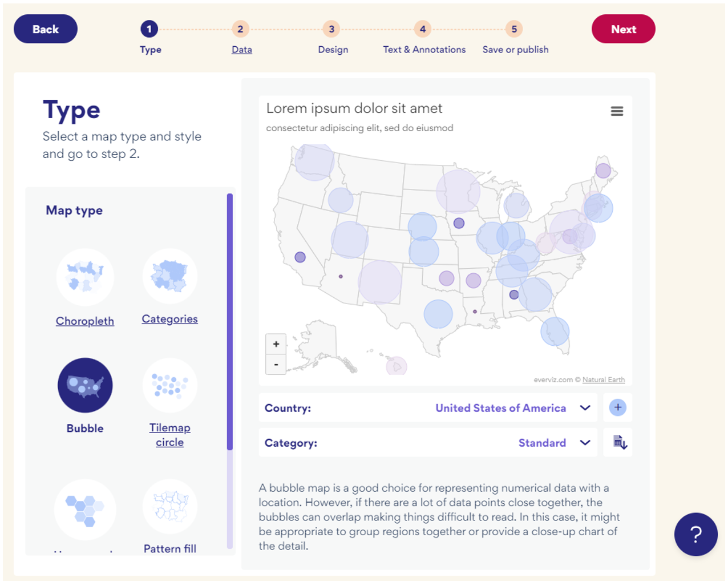This screenshot has width=728, height=586.
Task: Download the data as a spreadsheet file
Action: tap(617, 442)
